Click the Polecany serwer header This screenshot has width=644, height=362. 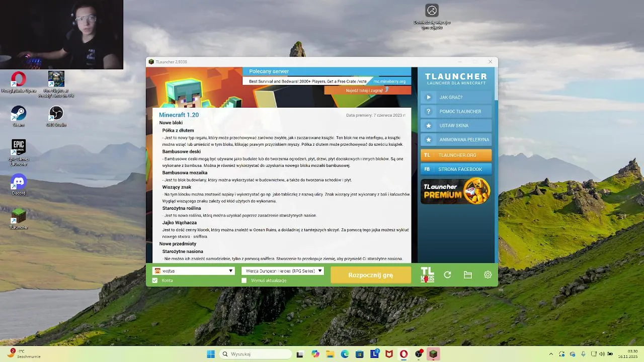[269, 71]
